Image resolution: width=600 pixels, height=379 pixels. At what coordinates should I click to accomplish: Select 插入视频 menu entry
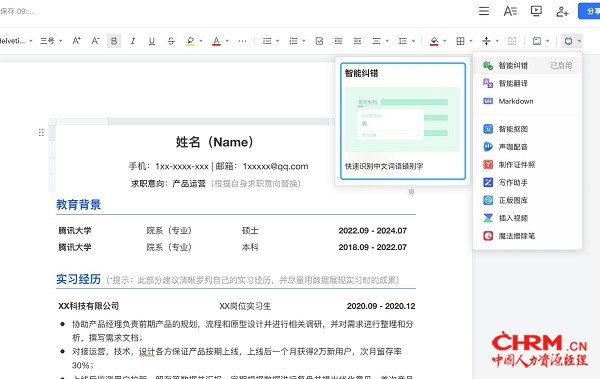tap(528, 218)
